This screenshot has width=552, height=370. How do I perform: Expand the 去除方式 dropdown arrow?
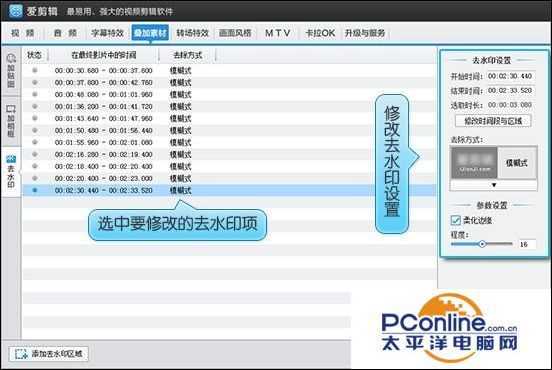tap(494, 185)
